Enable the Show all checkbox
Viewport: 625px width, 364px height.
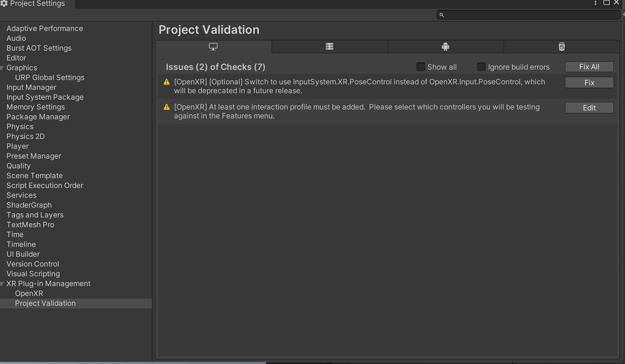[420, 67]
